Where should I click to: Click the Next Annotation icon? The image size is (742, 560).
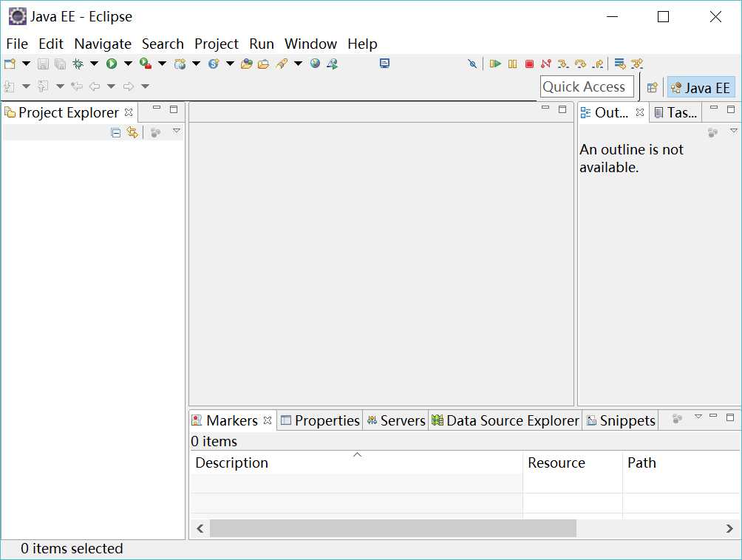point(10,86)
